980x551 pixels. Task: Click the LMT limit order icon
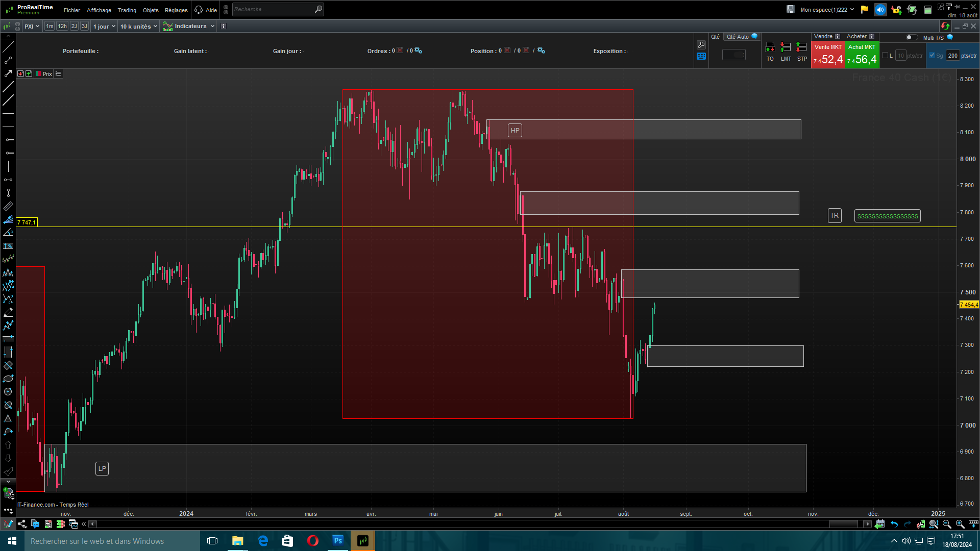[x=786, y=47]
